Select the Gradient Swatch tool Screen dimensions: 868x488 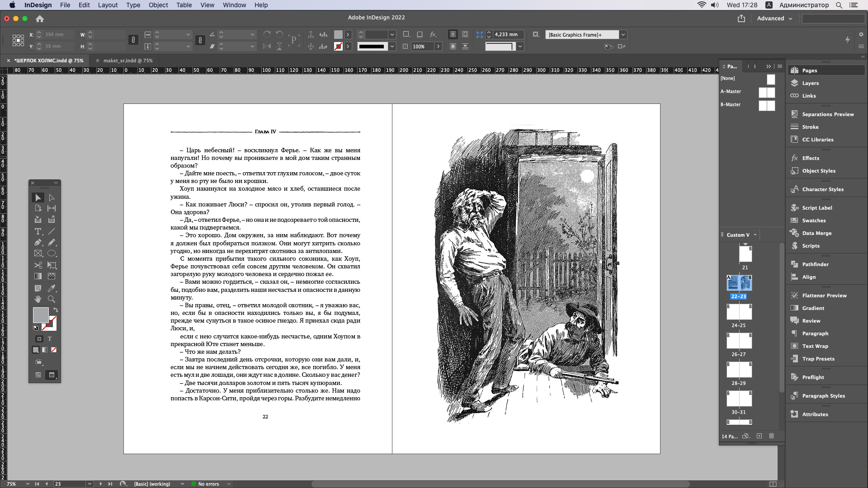38,276
